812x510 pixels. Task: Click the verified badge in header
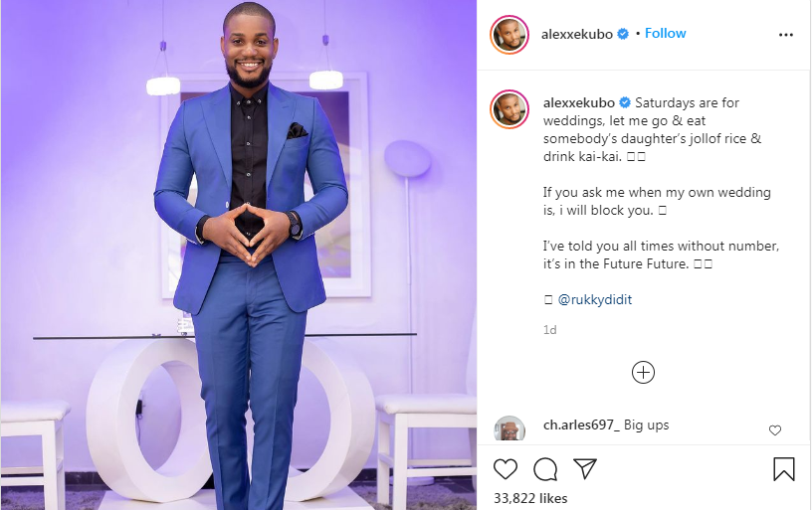[623, 34]
